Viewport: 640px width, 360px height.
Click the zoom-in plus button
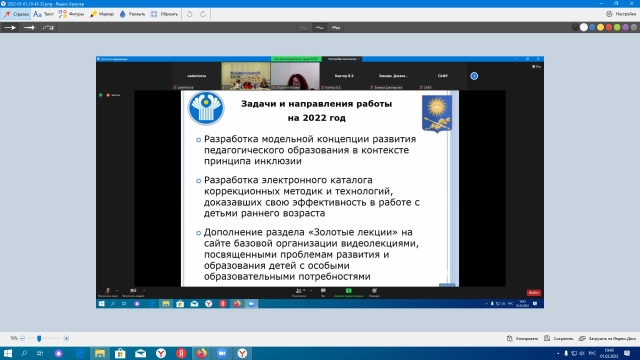pos(66,338)
